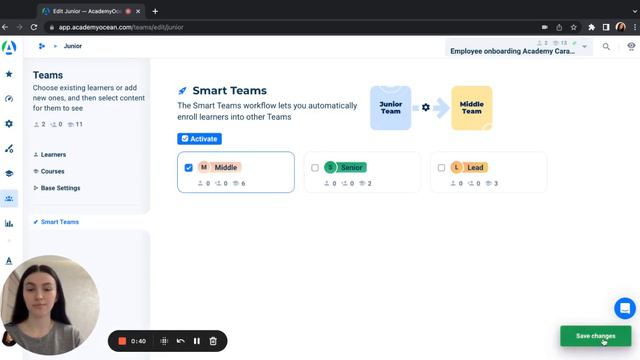Viewport: 640px width, 360px height.
Task: Click the recorder grip dots icon
Action: click(x=164, y=341)
